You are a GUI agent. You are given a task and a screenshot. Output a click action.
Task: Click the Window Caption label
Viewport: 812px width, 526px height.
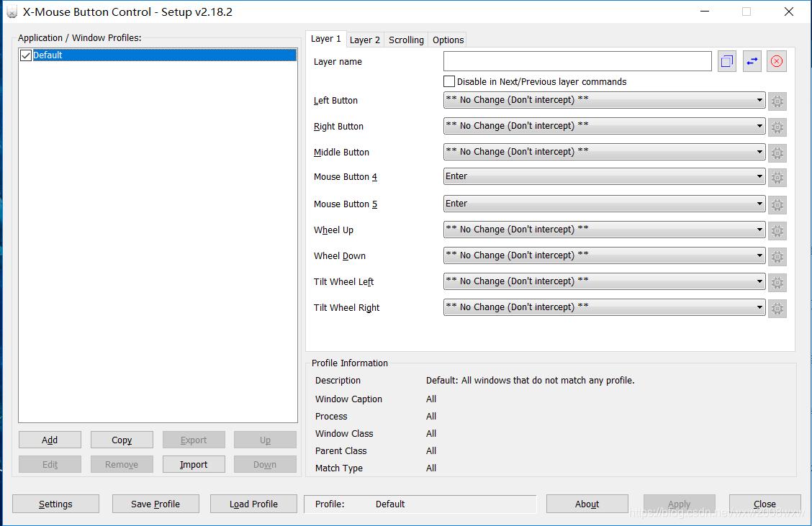(348, 399)
